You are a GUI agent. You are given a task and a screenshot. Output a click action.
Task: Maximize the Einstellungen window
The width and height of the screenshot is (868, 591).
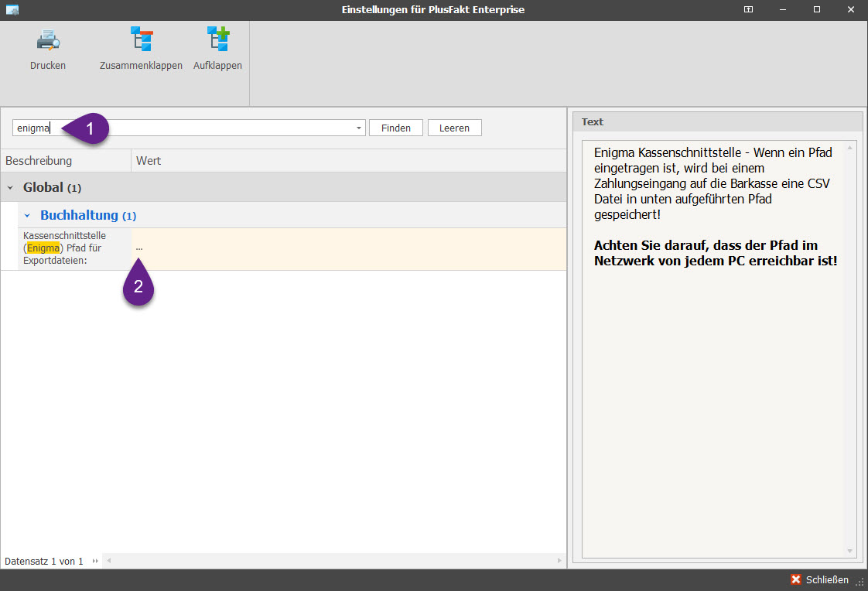coord(816,9)
